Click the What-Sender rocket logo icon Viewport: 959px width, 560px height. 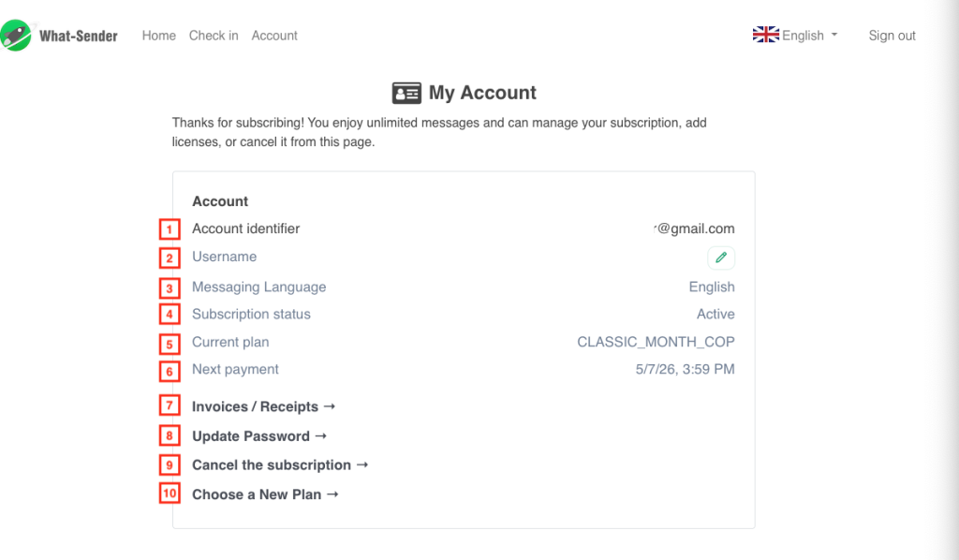coord(15,36)
